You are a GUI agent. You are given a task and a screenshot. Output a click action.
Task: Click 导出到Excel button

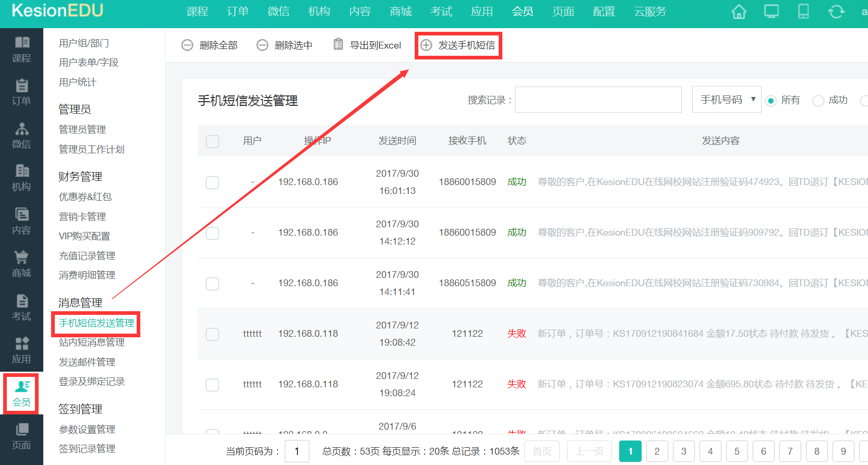coord(368,45)
